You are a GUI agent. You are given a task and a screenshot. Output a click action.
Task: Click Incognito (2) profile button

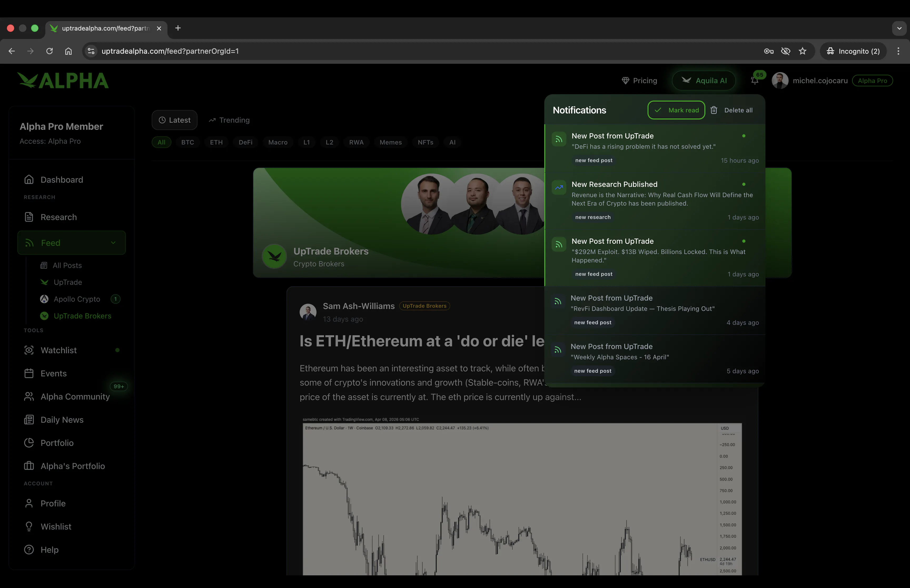(853, 51)
